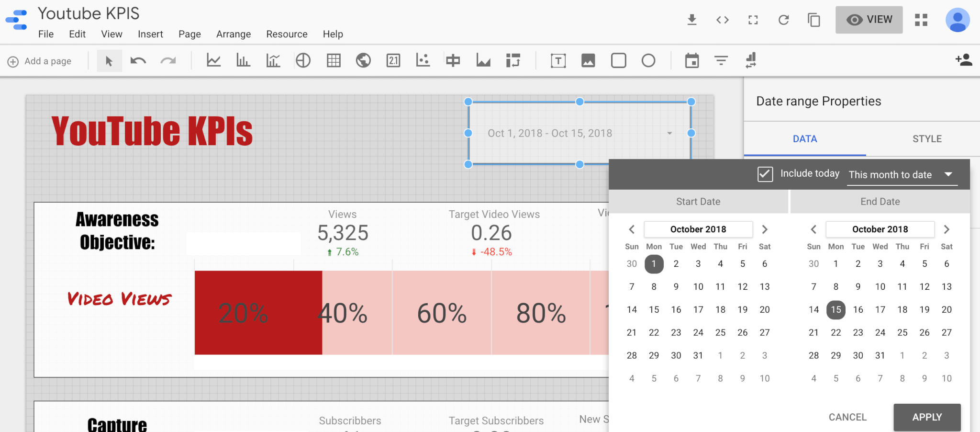Open the Arrange menu
980x432 pixels.
click(x=234, y=34)
